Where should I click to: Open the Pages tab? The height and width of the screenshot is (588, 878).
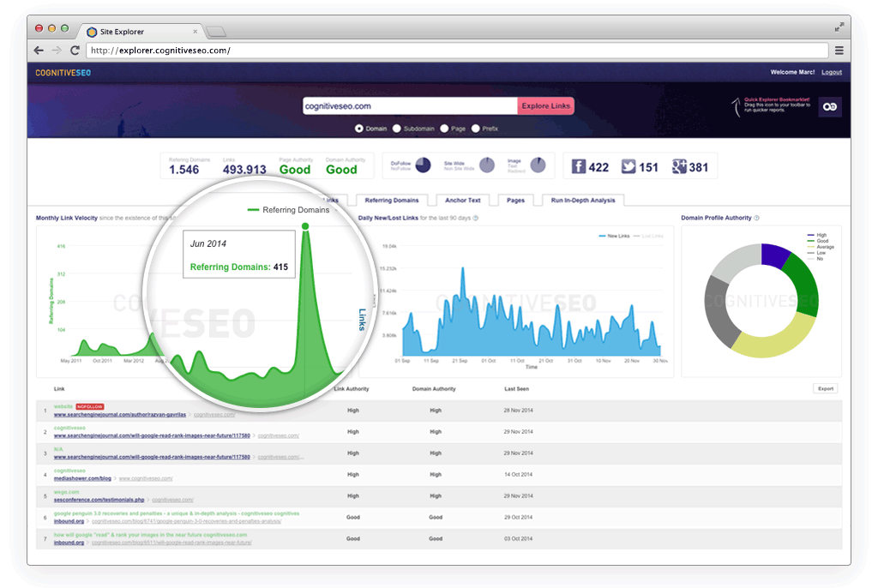[515, 200]
